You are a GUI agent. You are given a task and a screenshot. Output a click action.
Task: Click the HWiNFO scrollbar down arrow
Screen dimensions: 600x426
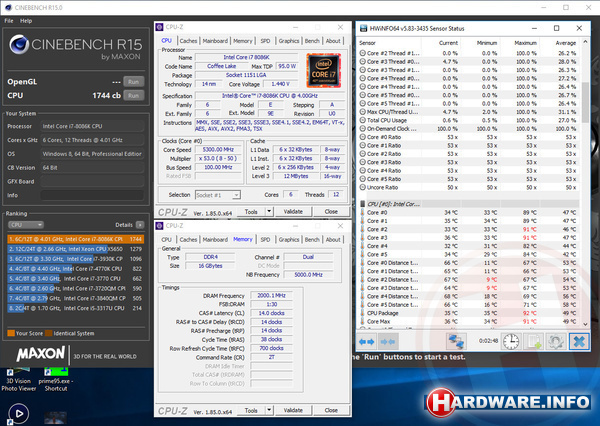[x=585, y=324]
